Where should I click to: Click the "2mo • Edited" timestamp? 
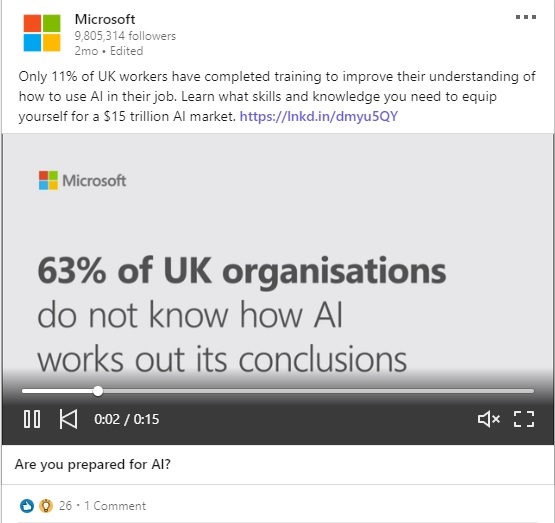click(x=109, y=51)
